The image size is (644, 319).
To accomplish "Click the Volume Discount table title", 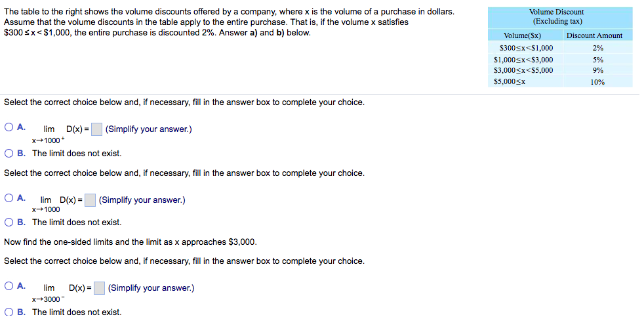I will (558, 16).
